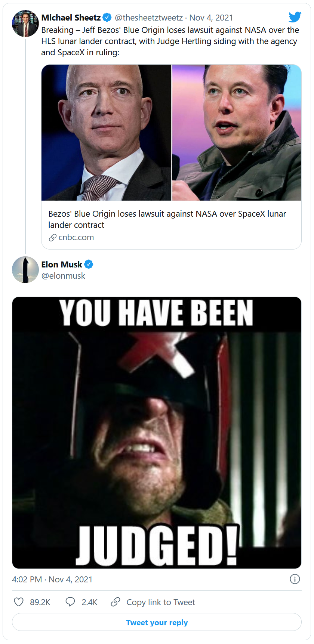Viewport: 314px width, 644px height.
Task: Click the Bezos and Musk article preview photo
Action: click(x=171, y=133)
